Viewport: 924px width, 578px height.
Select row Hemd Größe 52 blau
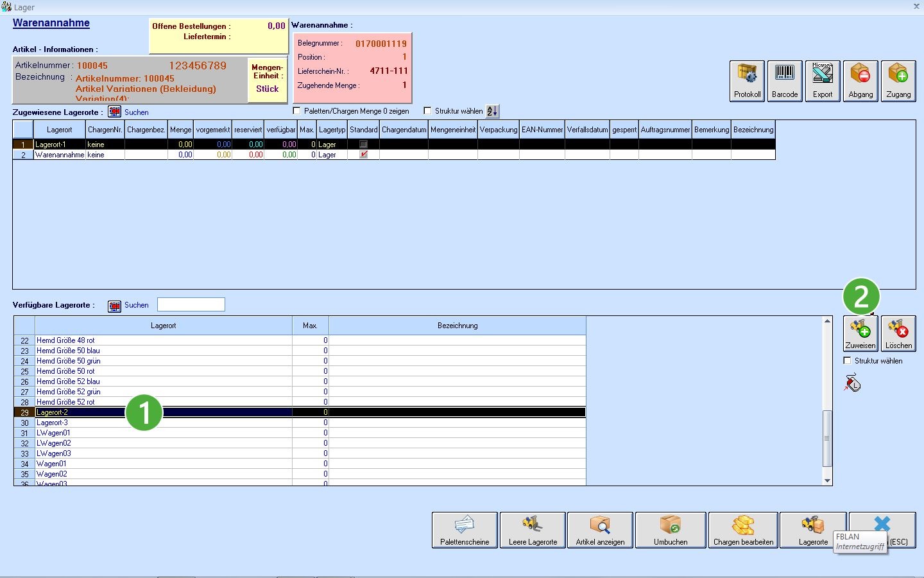coord(300,381)
